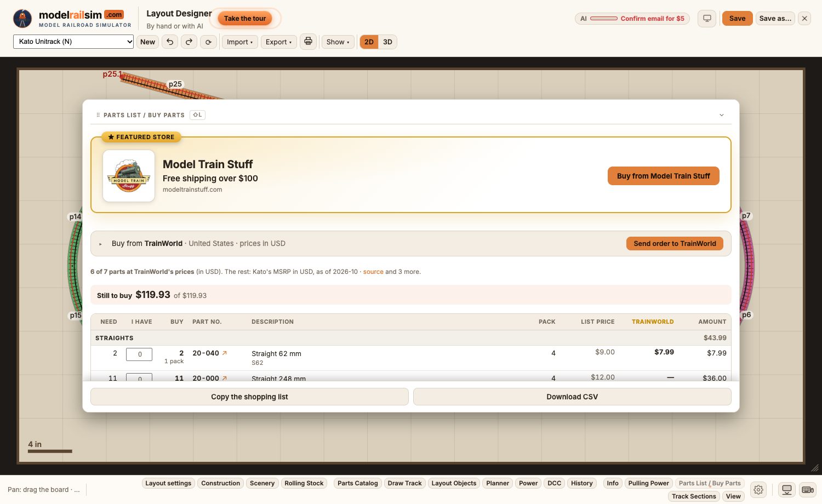Undo the last layout change
This screenshot has height=504, width=822.
[170, 42]
